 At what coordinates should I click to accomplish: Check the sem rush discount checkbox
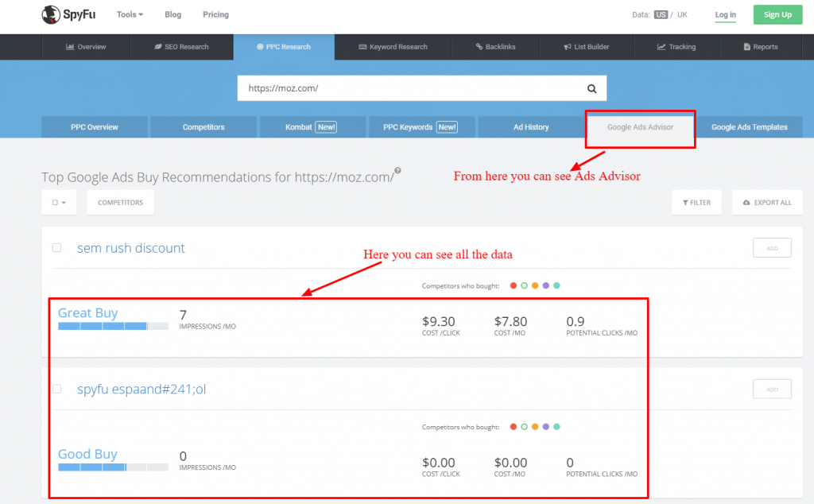click(x=56, y=248)
